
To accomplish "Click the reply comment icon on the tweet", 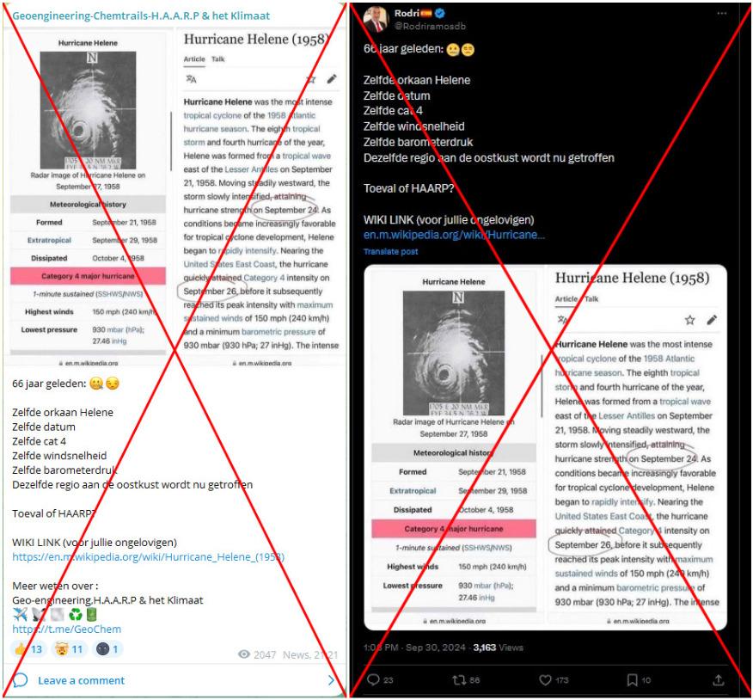I will [374, 679].
